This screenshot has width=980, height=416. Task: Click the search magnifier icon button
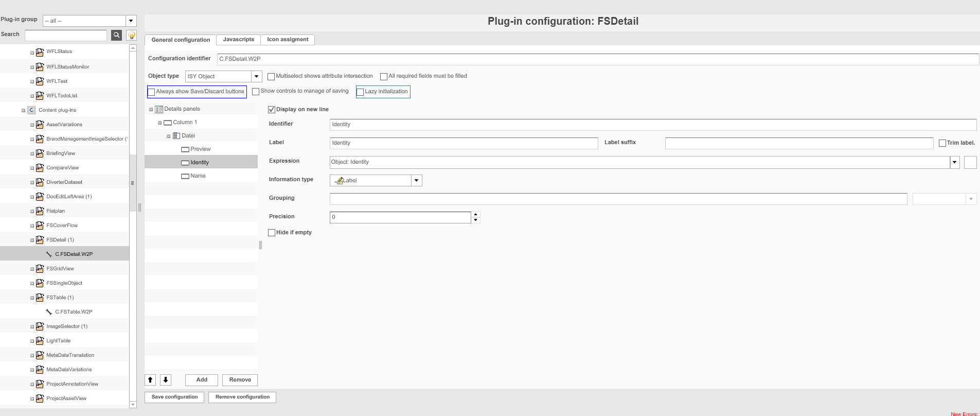116,35
